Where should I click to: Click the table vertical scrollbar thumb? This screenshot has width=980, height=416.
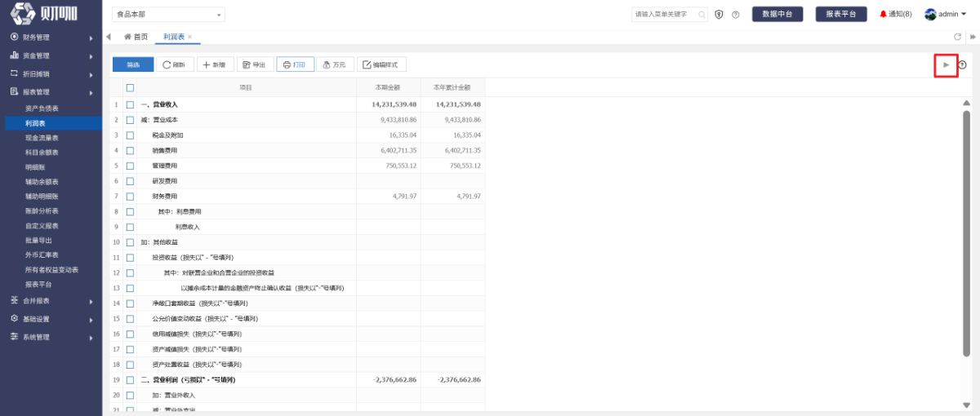coord(967,232)
